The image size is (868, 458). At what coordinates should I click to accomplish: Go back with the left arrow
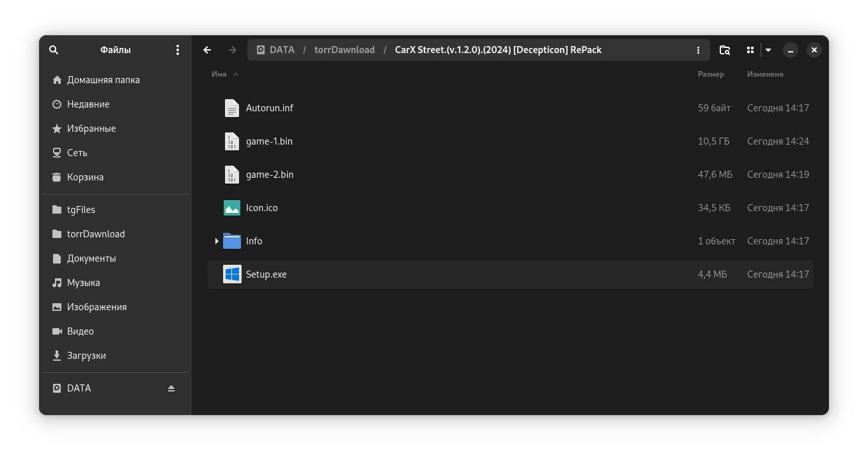[x=207, y=50]
